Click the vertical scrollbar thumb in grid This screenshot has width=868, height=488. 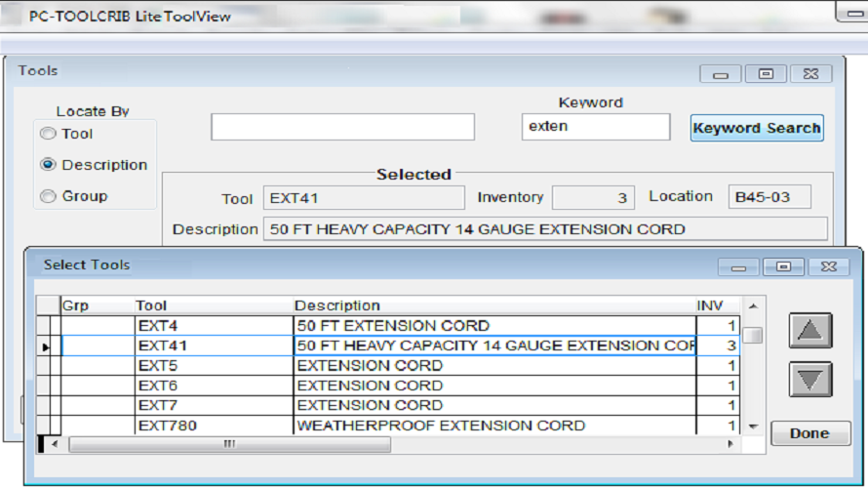[753, 335]
